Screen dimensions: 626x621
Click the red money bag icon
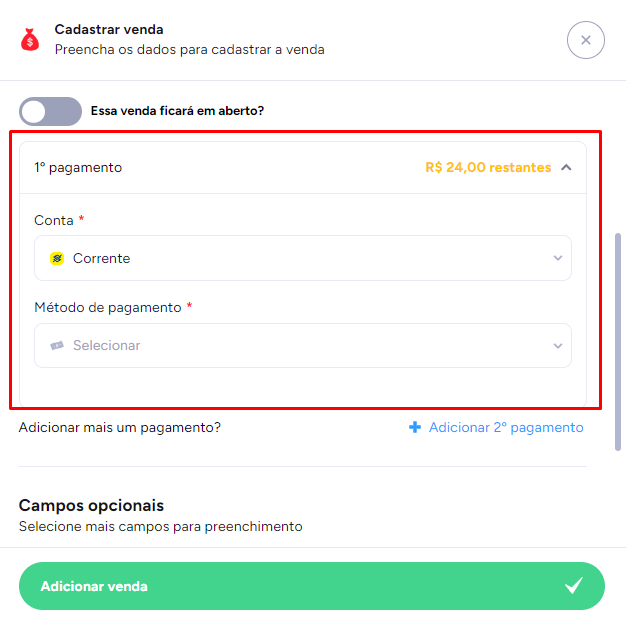pyautogui.click(x=30, y=40)
